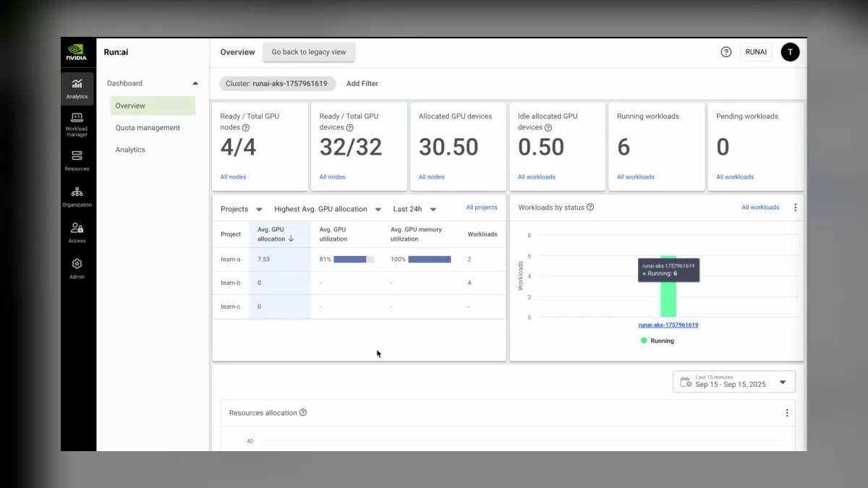
Task: Open the All projects link
Action: coord(482,207)
